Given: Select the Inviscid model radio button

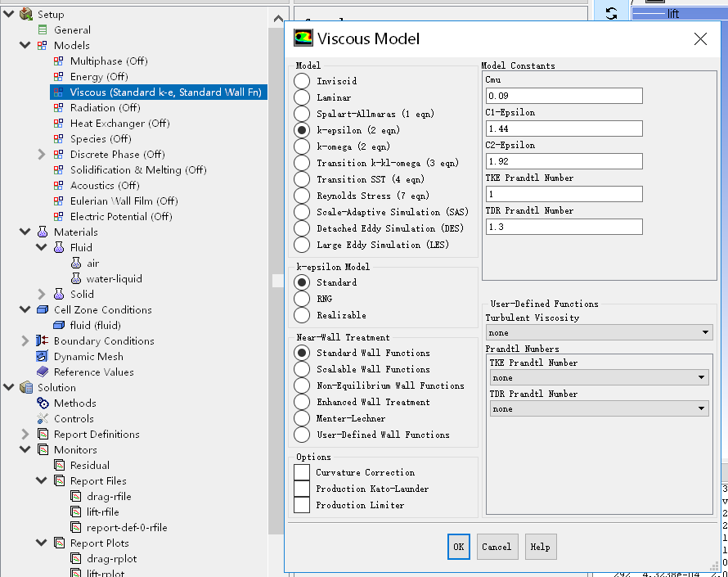Looking at the screenshot, I should (x=302, y=81).
